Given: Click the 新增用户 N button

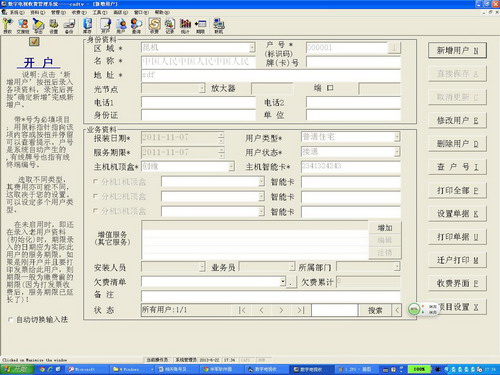Looking at the screenshot, I should 457,50.
